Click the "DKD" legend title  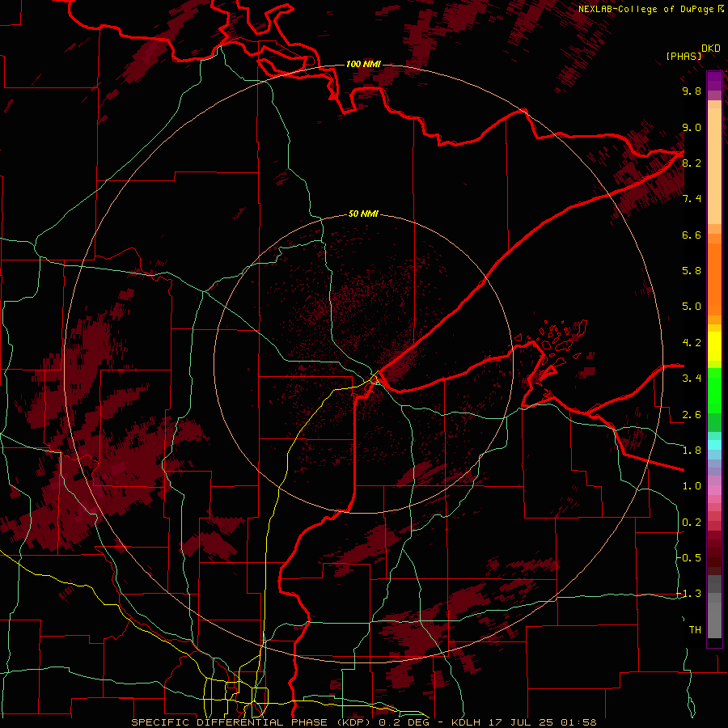pyautogui.click(x=711, y=49)
